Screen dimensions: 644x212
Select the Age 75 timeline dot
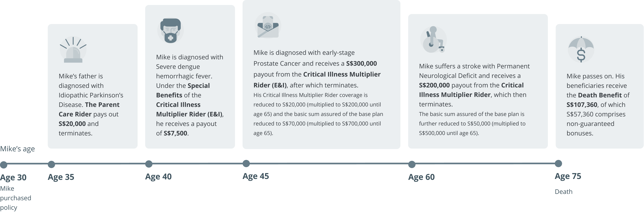[x=558, y=164]
